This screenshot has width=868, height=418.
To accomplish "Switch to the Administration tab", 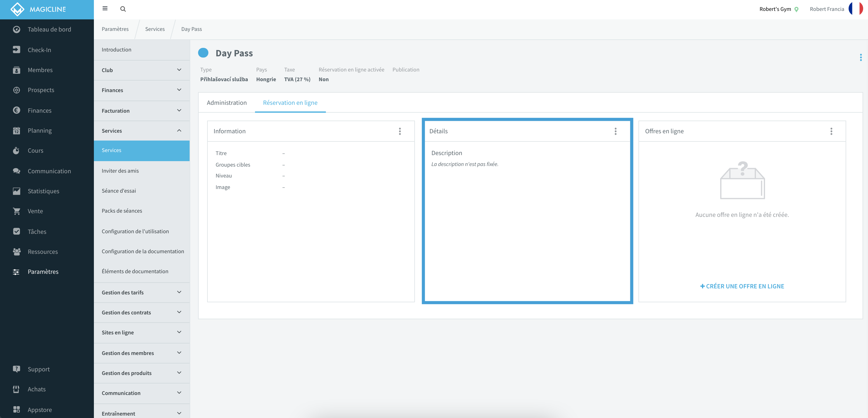I will (227, 103).
